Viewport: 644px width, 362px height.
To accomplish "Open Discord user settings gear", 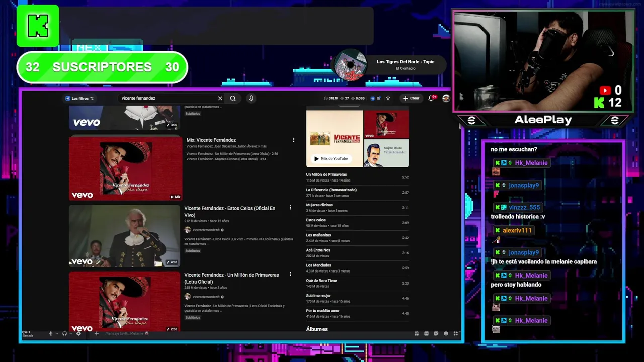I will [78, 334].
